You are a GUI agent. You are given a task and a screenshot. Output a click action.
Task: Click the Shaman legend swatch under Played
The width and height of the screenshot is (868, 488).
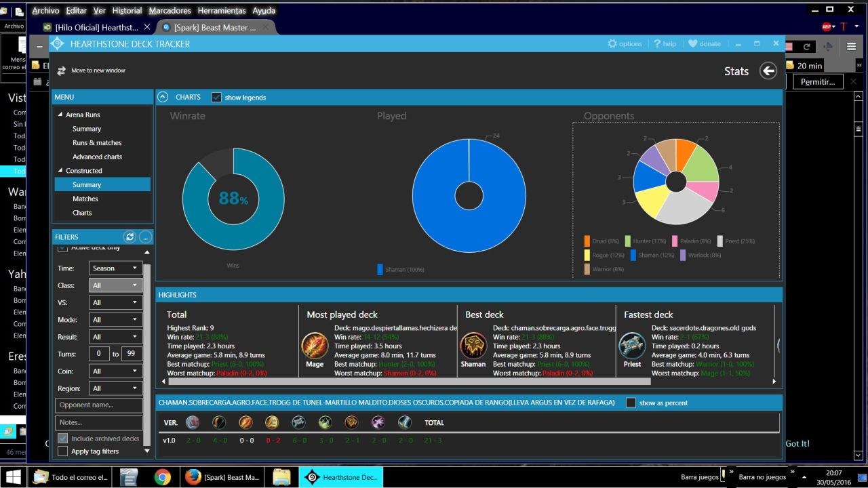coord(380,269)
